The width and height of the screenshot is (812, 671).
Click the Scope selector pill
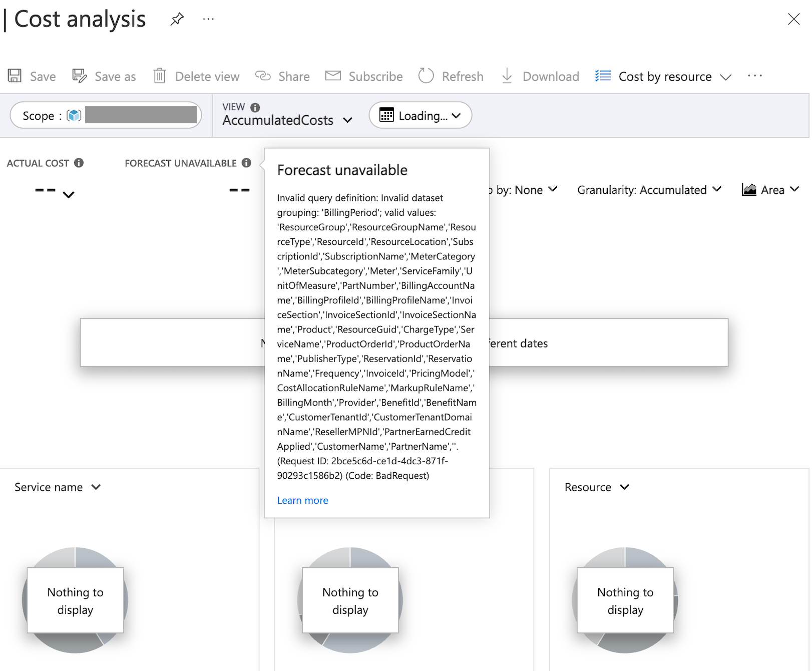[106, 116]
